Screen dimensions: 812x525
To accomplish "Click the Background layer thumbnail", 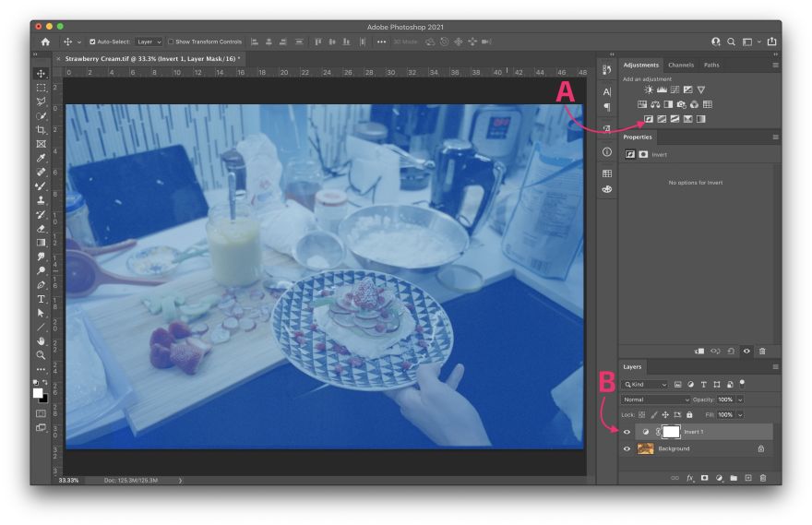I will pos(645,449).
